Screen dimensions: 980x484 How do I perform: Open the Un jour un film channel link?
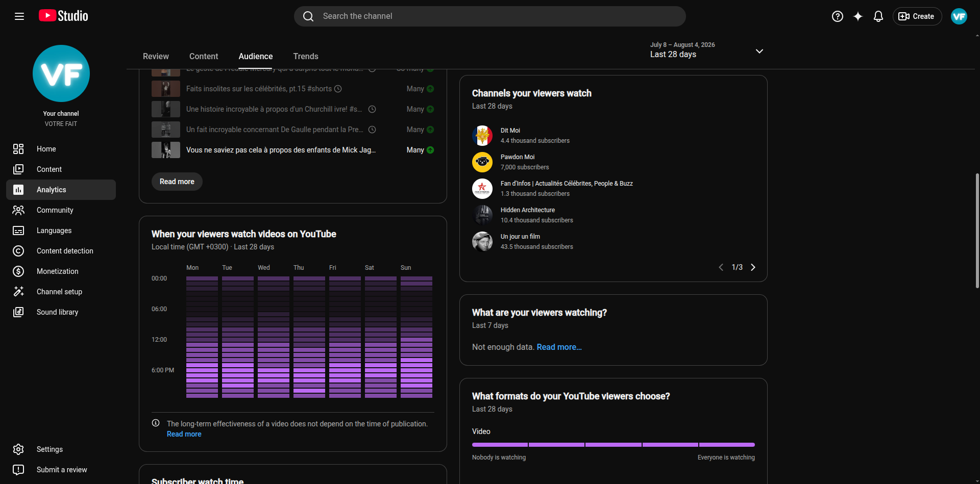tap(520, 237)
